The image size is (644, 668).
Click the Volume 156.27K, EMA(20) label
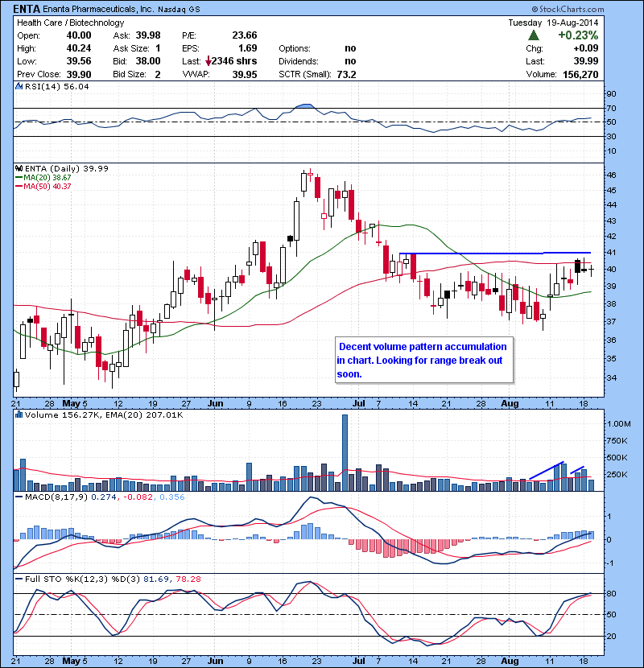(x=104, y=414)
